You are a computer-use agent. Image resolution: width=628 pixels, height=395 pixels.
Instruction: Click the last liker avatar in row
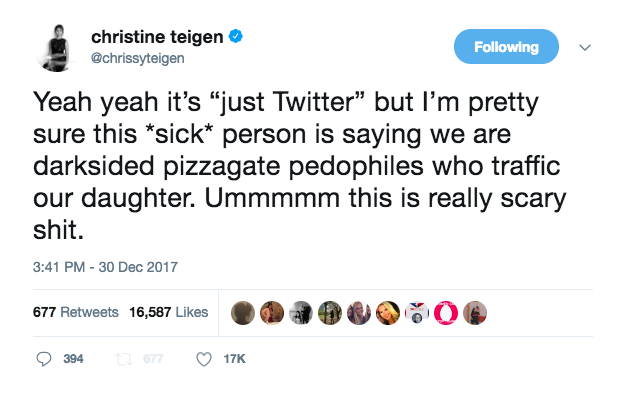pos(475,313)
